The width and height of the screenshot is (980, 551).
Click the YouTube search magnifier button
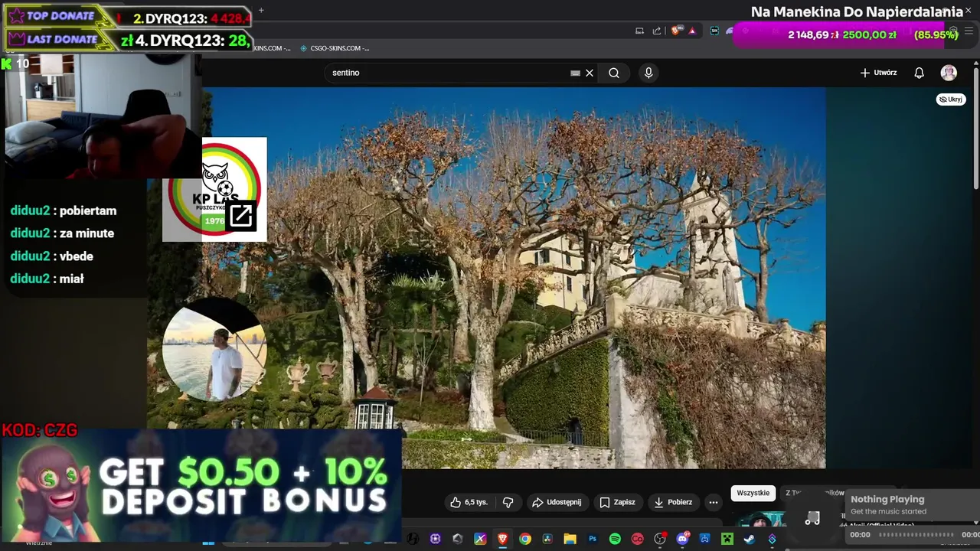tap(614, 73)
